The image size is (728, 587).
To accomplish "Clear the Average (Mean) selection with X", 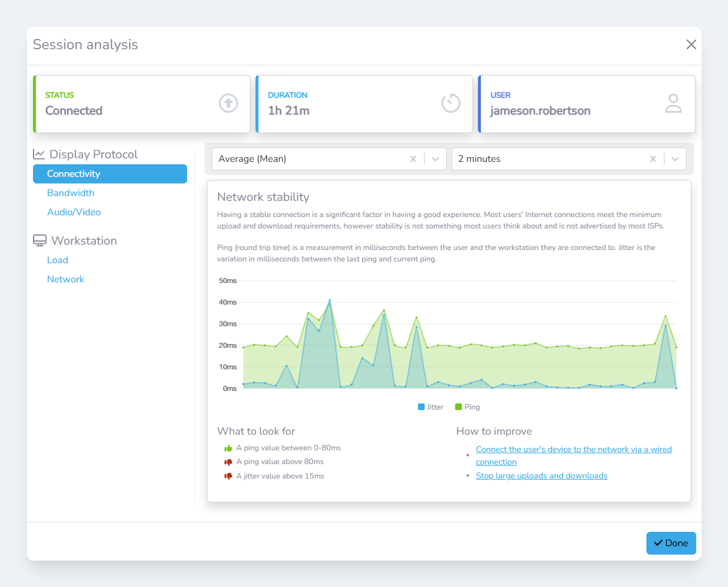I will click(413, 159).
